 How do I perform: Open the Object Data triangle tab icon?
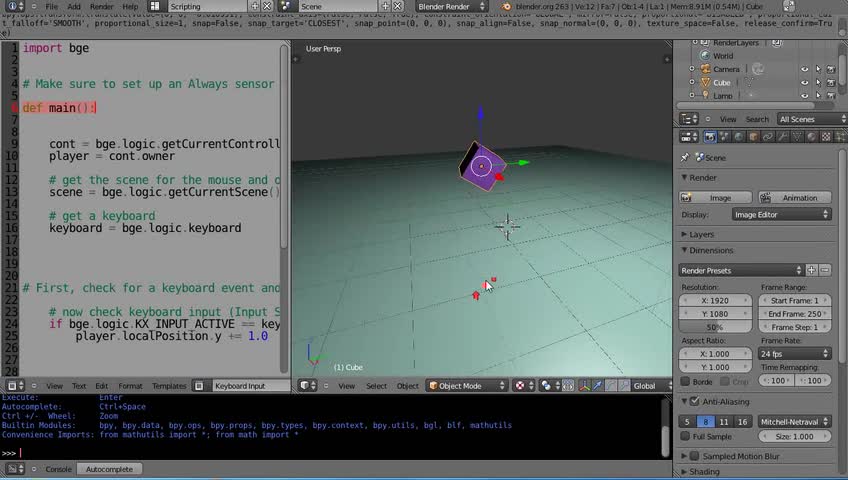tap(797, 137)
